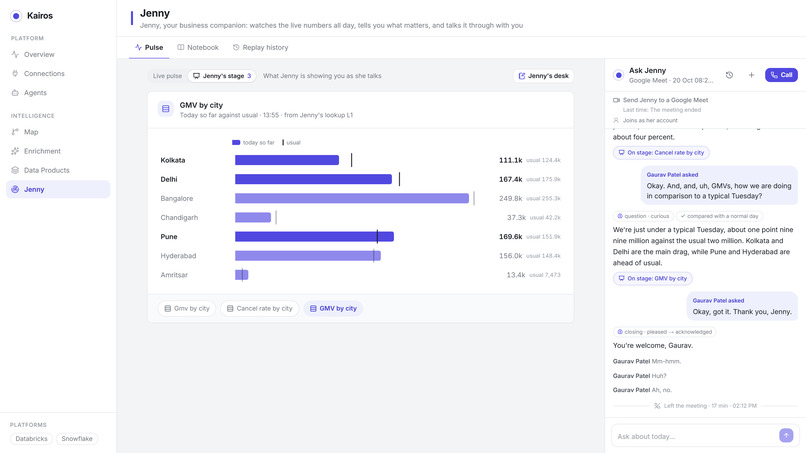Show the Cancel rate by city chip
The width and height of the screenshot is (806, 453).
[260, 309]
